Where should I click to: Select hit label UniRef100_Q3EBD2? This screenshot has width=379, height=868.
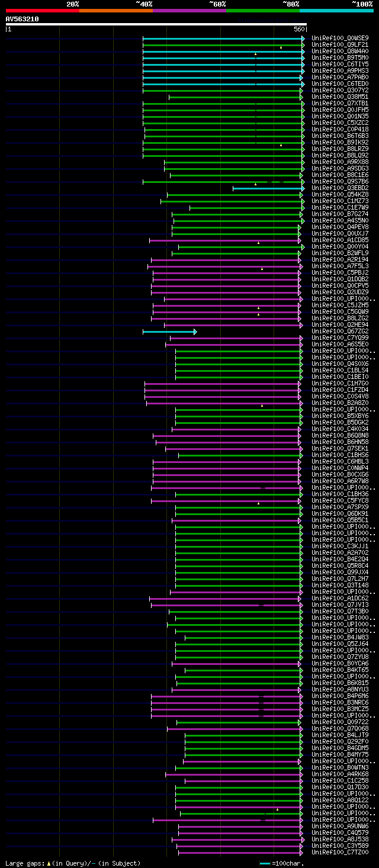(340, 188)
